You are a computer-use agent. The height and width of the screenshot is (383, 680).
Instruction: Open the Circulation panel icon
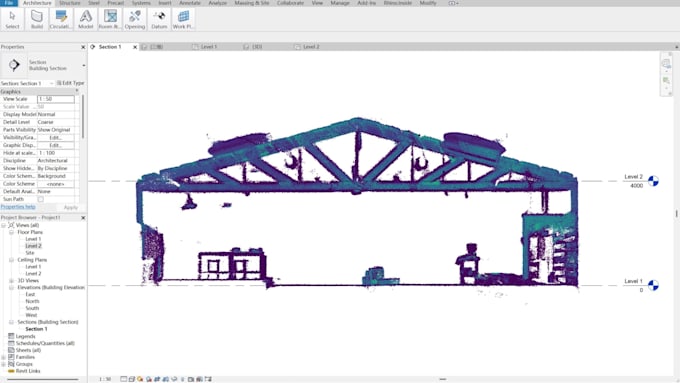tap(61, 20)
